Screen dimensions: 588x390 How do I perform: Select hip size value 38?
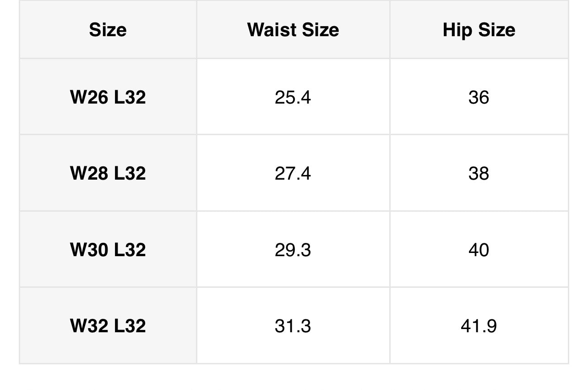[x=479, y=173]
